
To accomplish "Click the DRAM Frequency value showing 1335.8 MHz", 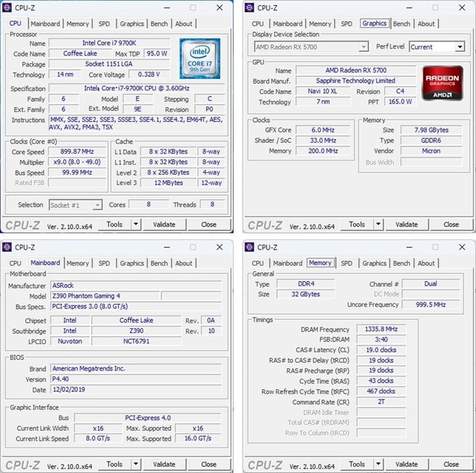I will click(x=381, y=329).
